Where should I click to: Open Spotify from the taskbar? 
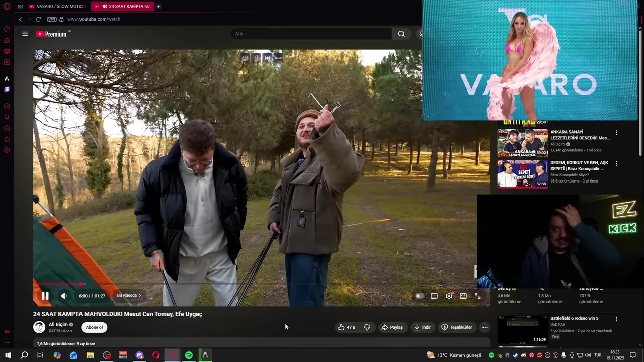pyautogui.click(x=189, y=355)
